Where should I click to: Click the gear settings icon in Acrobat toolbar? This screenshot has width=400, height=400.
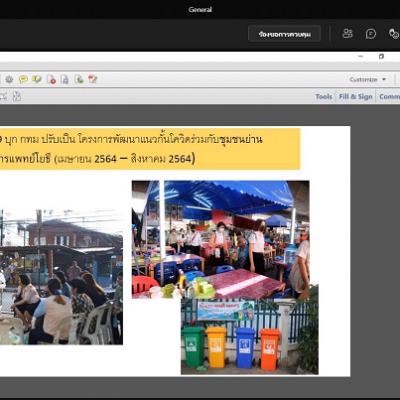coord(9,79)
